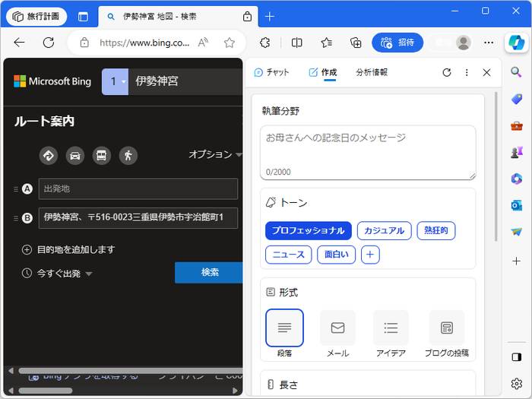
Task: Click the 出発地 starting point field
Action: point(138,188)
